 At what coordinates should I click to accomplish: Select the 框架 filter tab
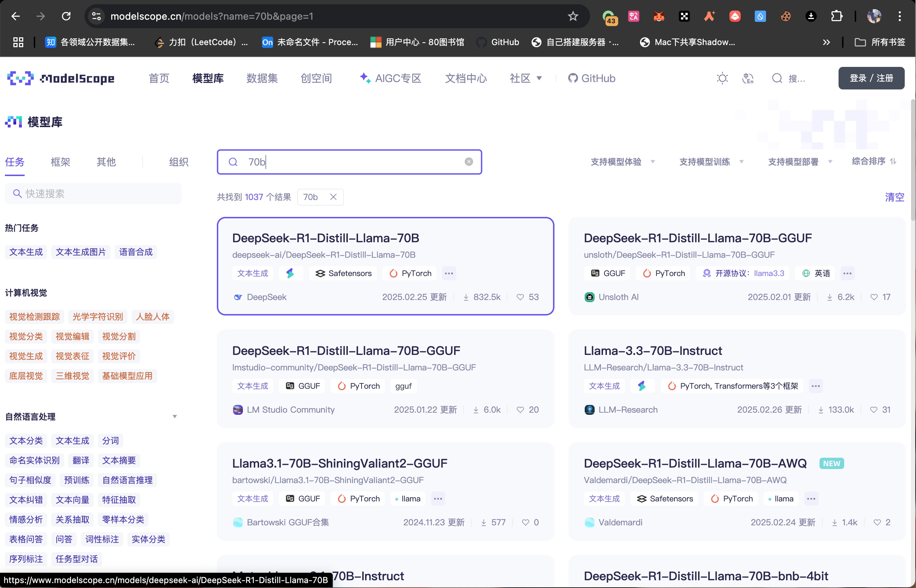(60, 162)
